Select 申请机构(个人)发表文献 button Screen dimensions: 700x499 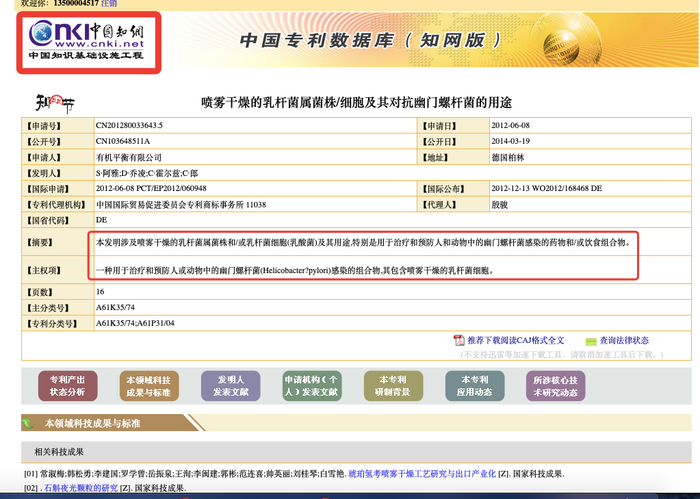[312, 386]
